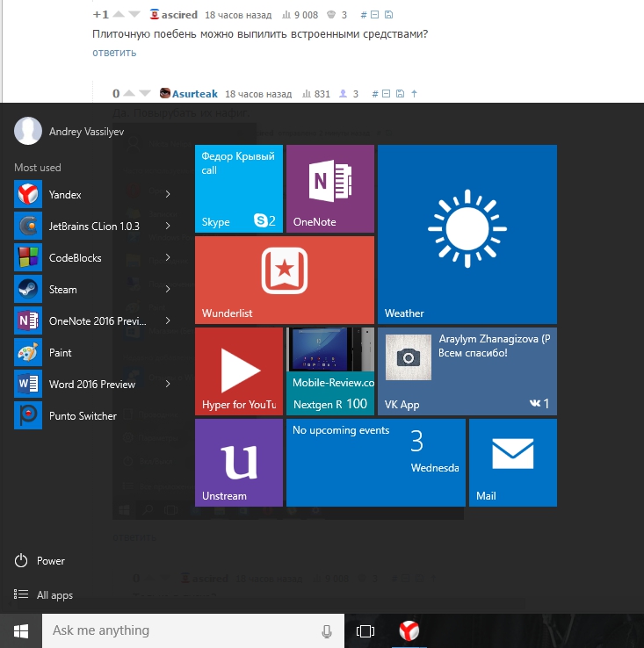Open the Mail tile
The width and height of the screenshot is (644, 648).
tap(512, 462)
